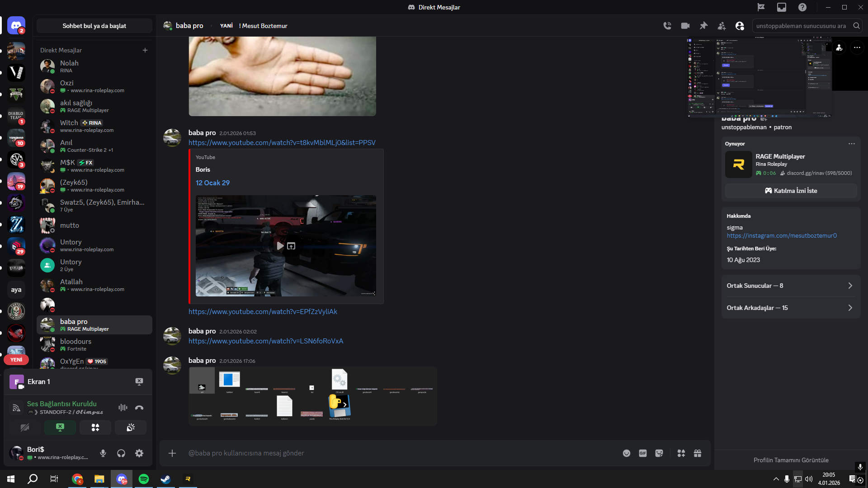Screen dimensions: 868x488
Task: Open screen share preview thumbnail
Action: click(x=759, y=78)
